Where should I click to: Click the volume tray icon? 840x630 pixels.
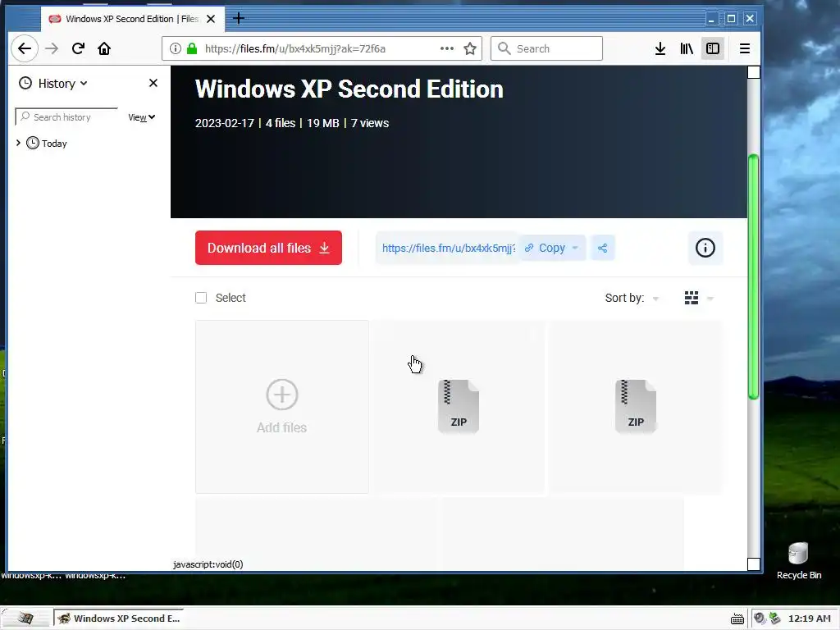coord(759,619)
